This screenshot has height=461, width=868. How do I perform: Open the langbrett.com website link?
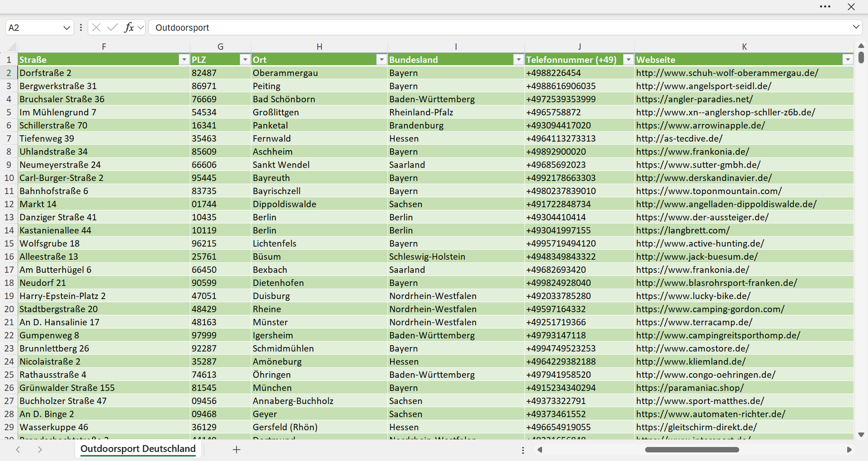[x=683, y=230]
